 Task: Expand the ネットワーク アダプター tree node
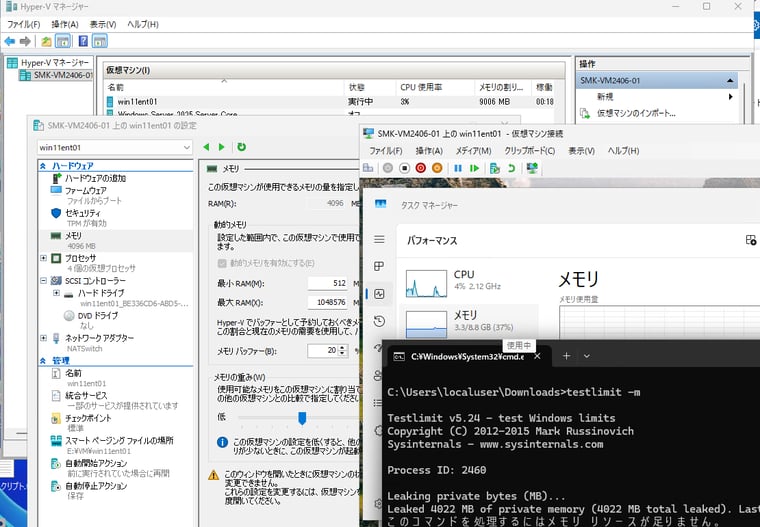(44, 338)
